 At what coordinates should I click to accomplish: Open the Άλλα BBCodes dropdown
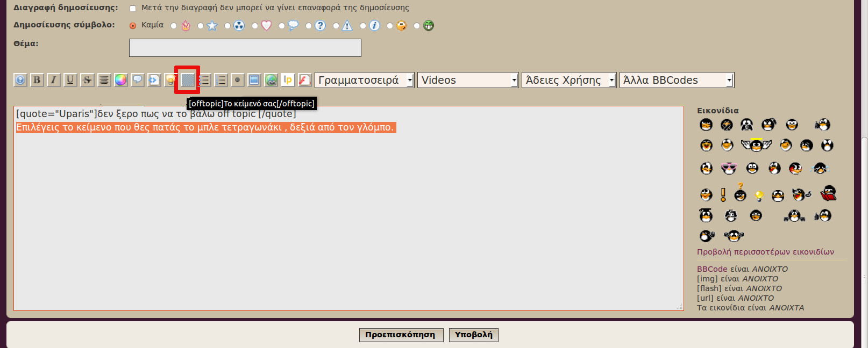point(677,80)
